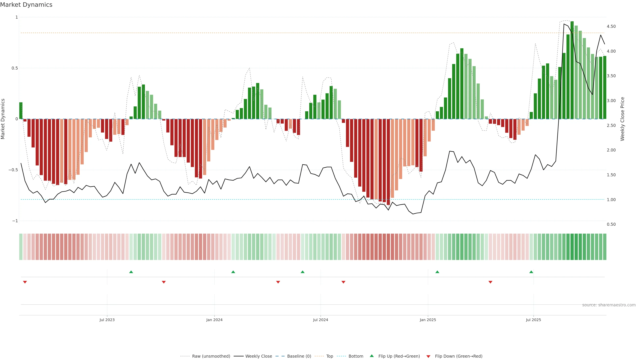Click the Flip Up legend green triangle
Viewport: 644px width, 362px height.
pos(372,356)
